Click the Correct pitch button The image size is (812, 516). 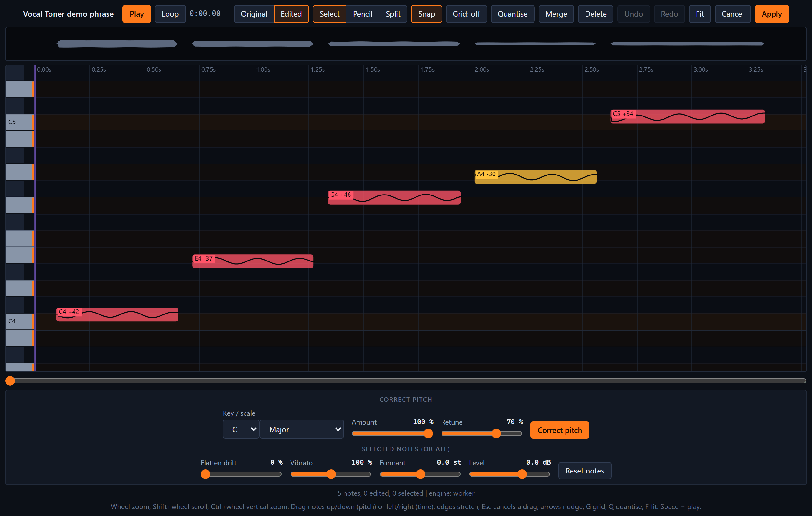click(x=560, y=430)
